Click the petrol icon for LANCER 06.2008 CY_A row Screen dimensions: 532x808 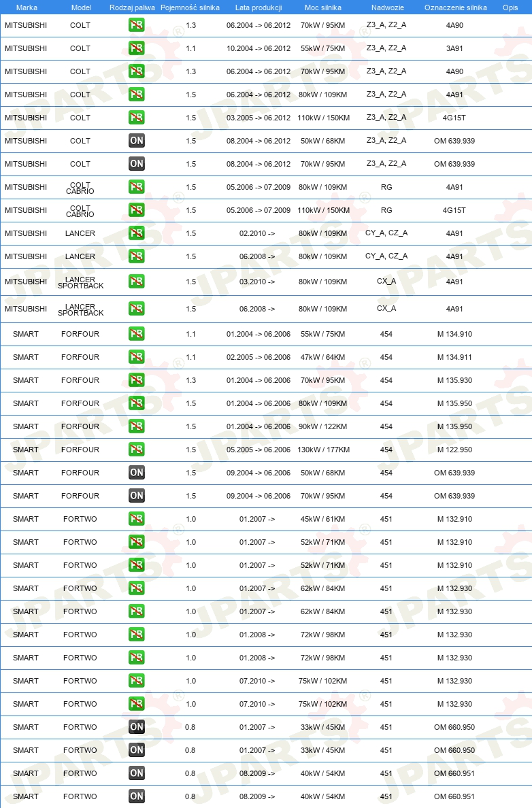click(x=137, y=256)
